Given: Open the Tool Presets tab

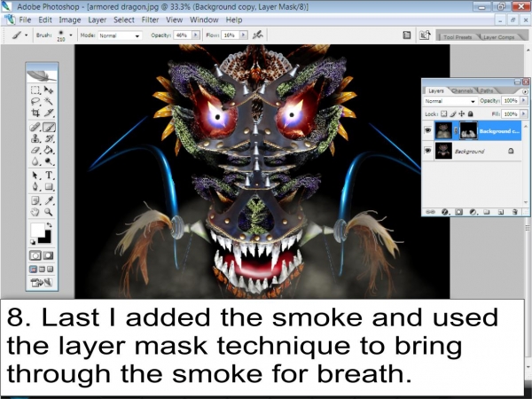Looking at the screenshot, I should point(458,37).
